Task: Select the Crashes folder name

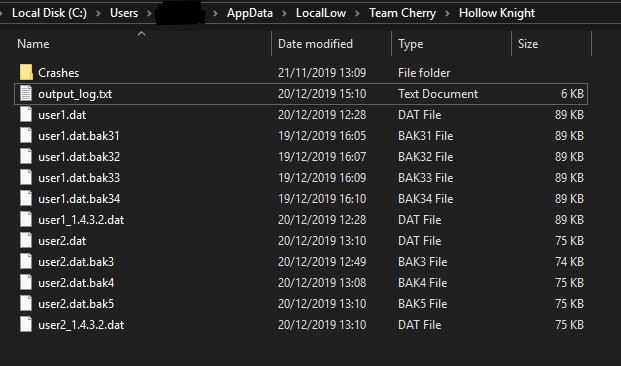Action: [59, 73]
